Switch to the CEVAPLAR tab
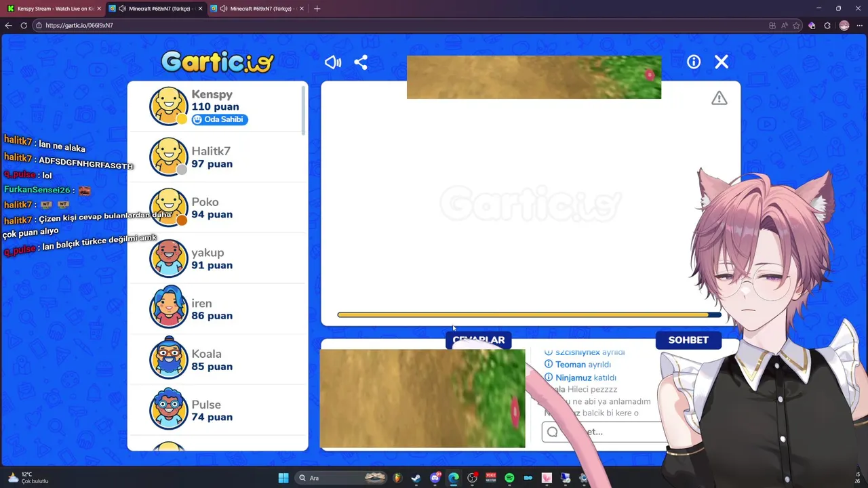Screen dimensions: 868x488 click(479, 340)
